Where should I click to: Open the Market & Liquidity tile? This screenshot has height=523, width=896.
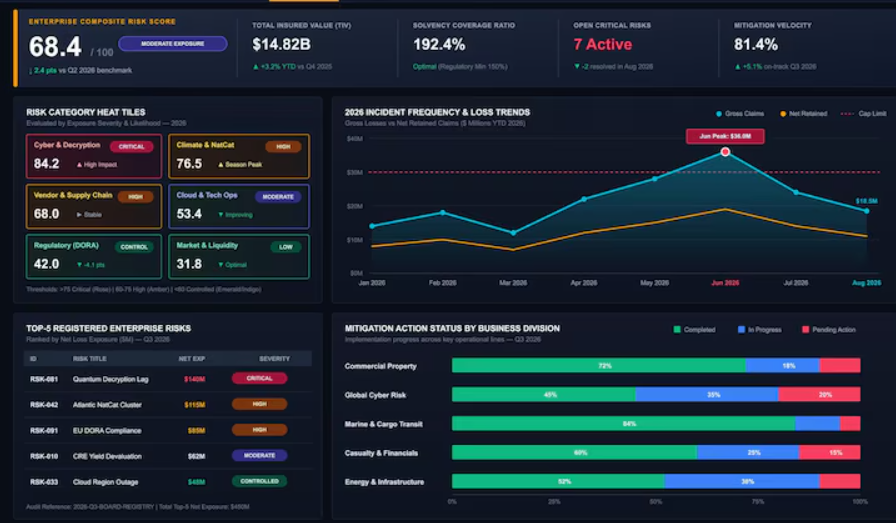(x=239, y=257)
